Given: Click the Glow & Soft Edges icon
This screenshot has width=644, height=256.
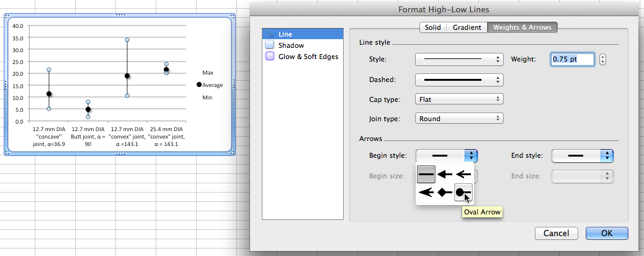Looking at the screenshot, I should tap(269, 57).
